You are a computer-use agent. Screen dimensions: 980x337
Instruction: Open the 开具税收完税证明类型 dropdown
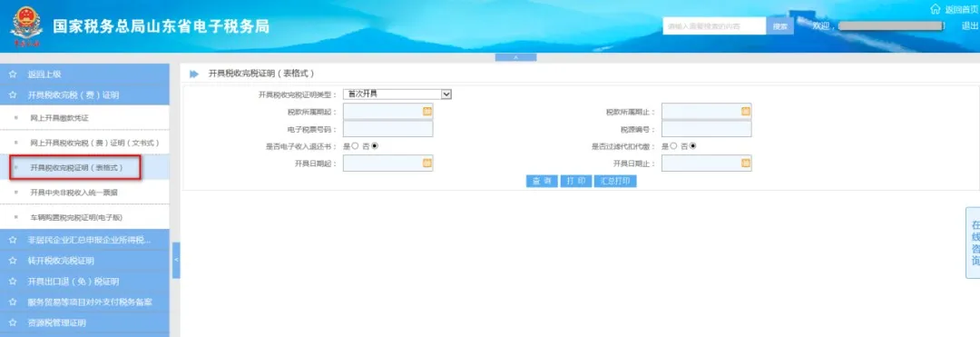397,94
